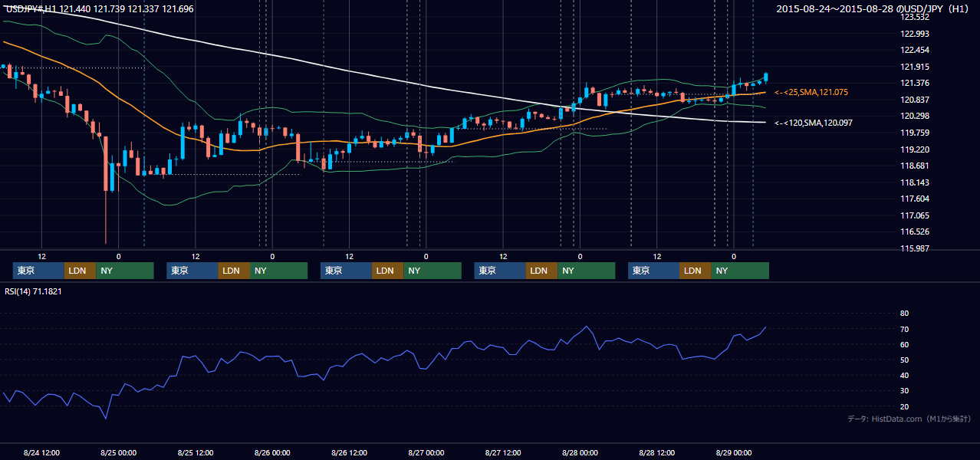Select the 8/26 東京 session block

(x=346, y=271)
